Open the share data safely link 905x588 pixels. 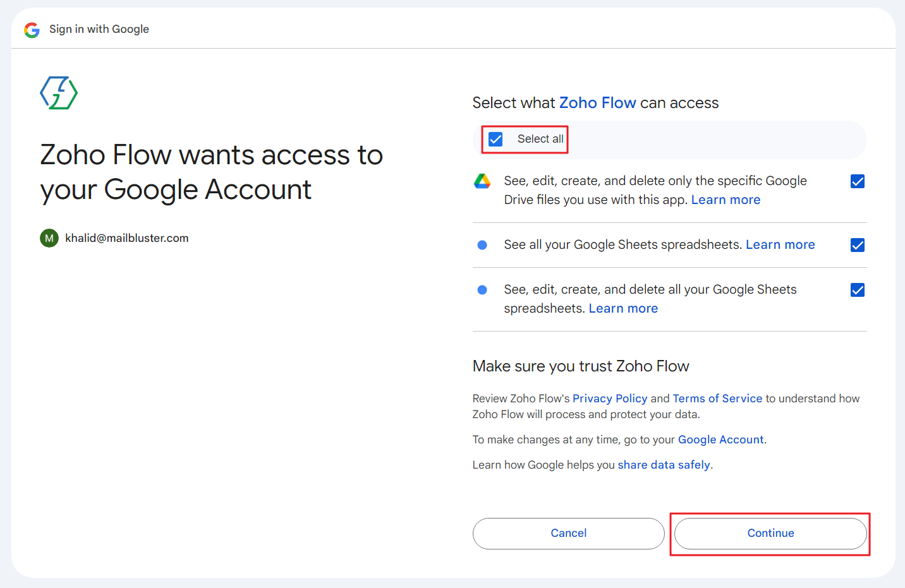pos(664,465)
